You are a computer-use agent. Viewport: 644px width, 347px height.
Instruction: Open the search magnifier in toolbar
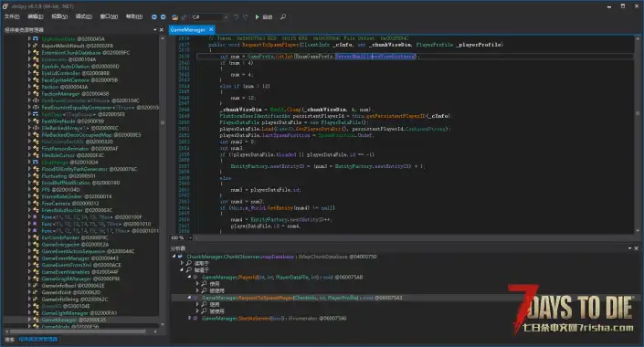click(283, 16)
